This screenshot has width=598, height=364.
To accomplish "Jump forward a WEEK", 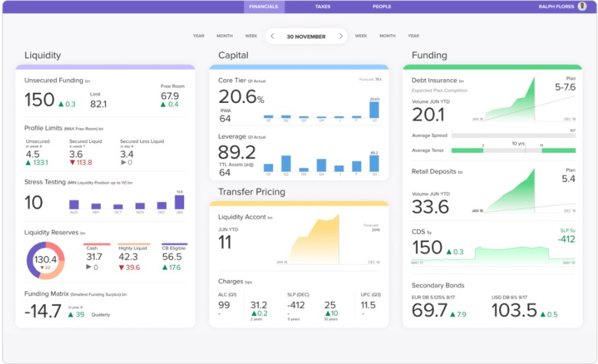I will 361,36.
